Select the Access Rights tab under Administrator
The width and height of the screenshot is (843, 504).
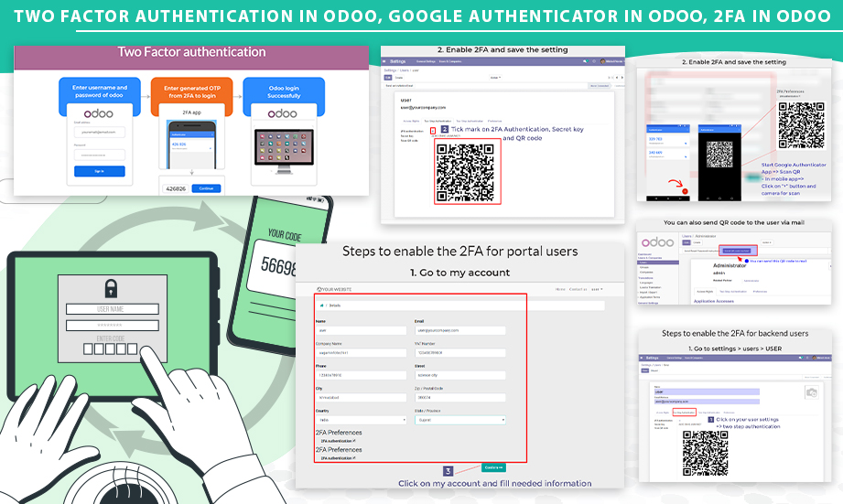[705, 292]
